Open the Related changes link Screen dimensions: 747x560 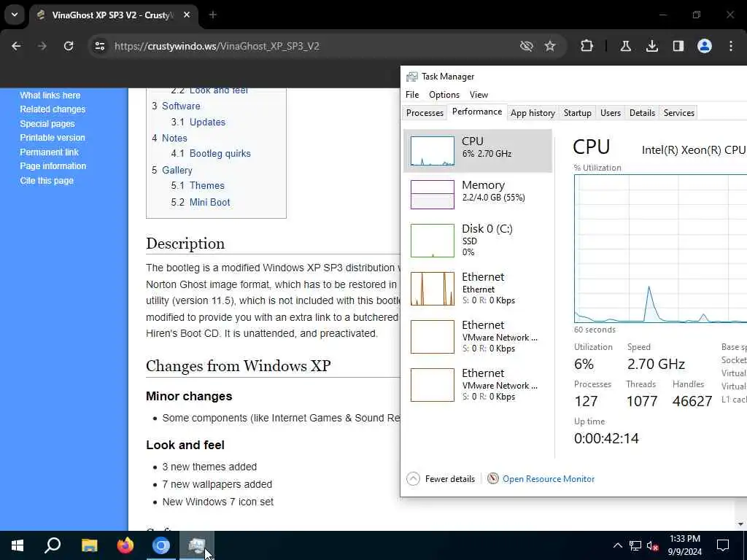click(x=53, y=109)
